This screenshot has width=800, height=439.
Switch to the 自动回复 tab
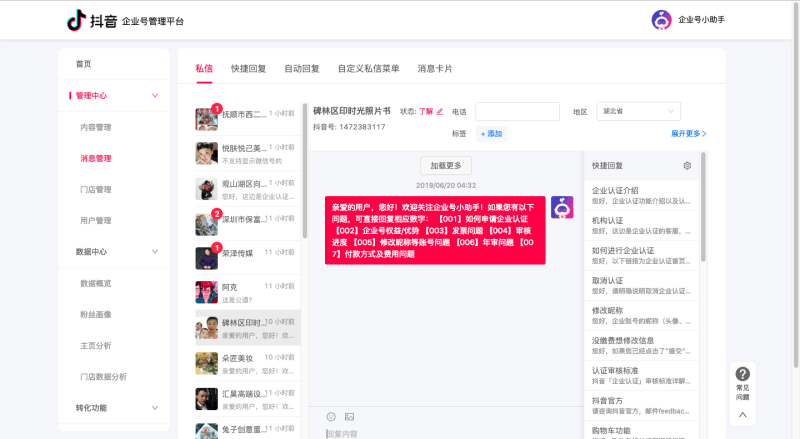[302, 68]
